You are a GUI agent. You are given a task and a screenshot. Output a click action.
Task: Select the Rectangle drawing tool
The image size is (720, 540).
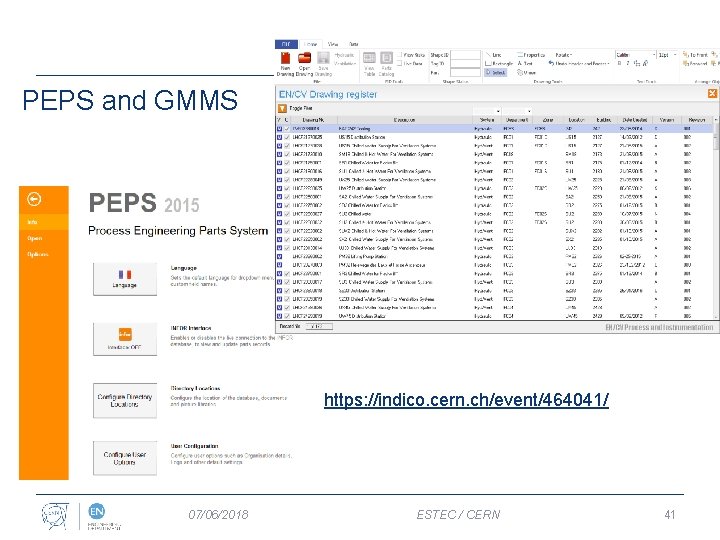click(x=499, y=63)
